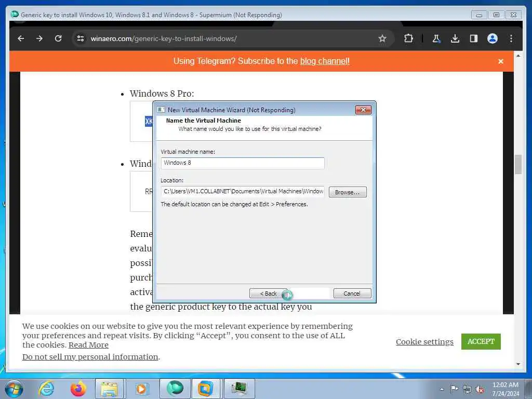Launch Internet Explorer from the taskbar
Screen dimensions: 532x399
46,389
